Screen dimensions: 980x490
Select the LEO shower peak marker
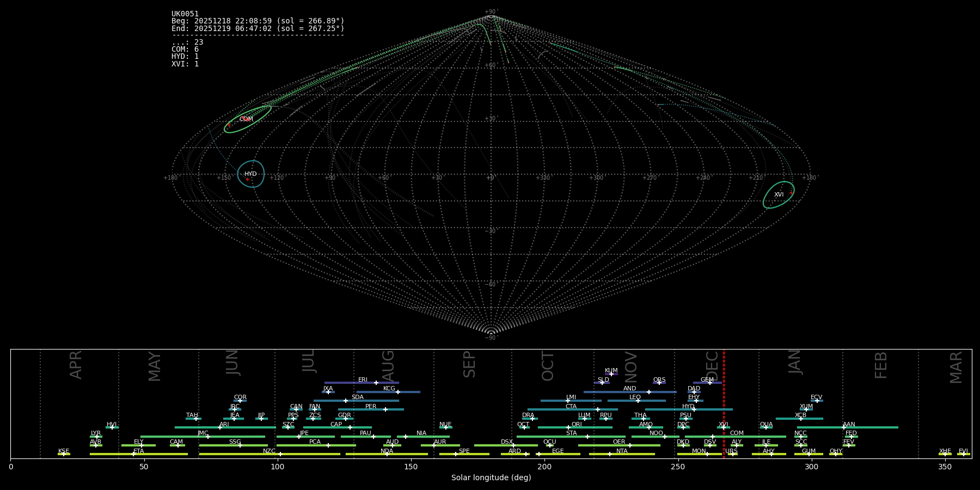click(x=638, y=401)
